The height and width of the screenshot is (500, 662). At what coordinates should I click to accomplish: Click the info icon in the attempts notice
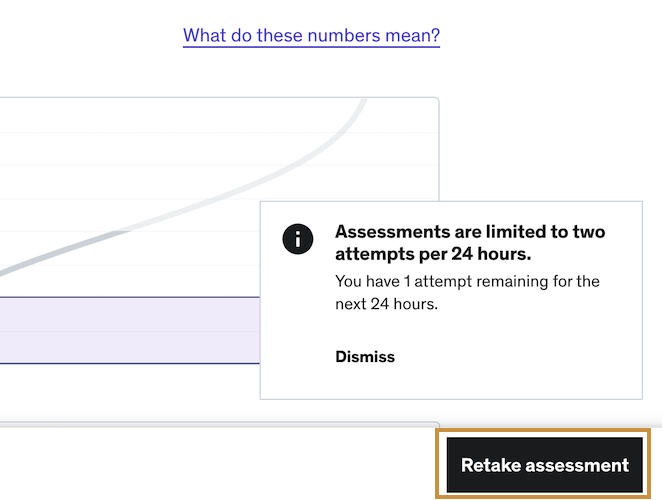point(297,239)
